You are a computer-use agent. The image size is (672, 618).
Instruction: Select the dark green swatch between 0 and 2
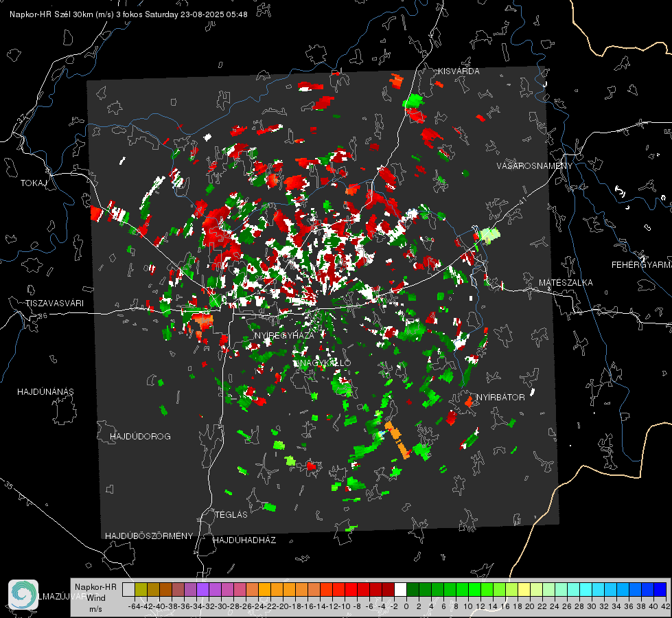(413, 589)
